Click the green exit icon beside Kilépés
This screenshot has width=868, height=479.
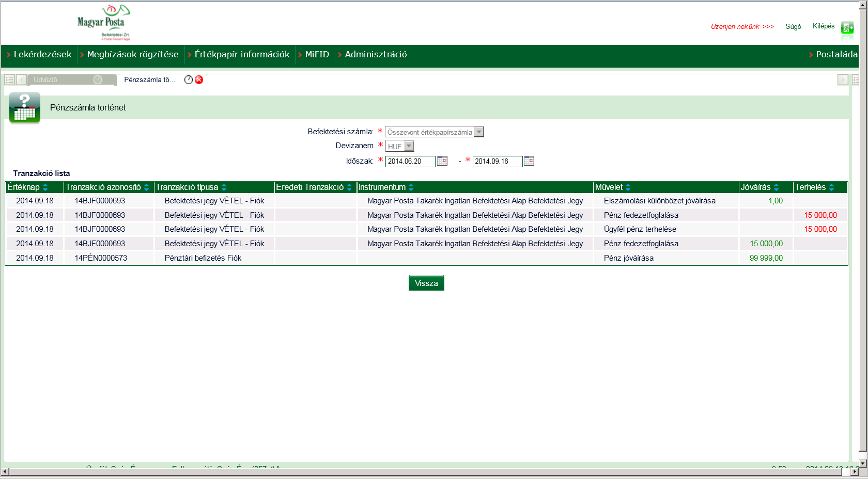pyautogui.click(x=847, y=27)
